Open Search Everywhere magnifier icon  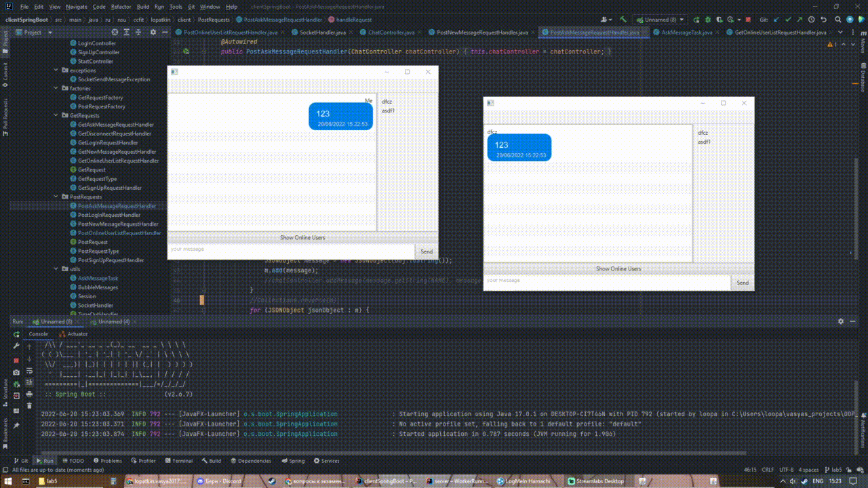coord(837,20)
